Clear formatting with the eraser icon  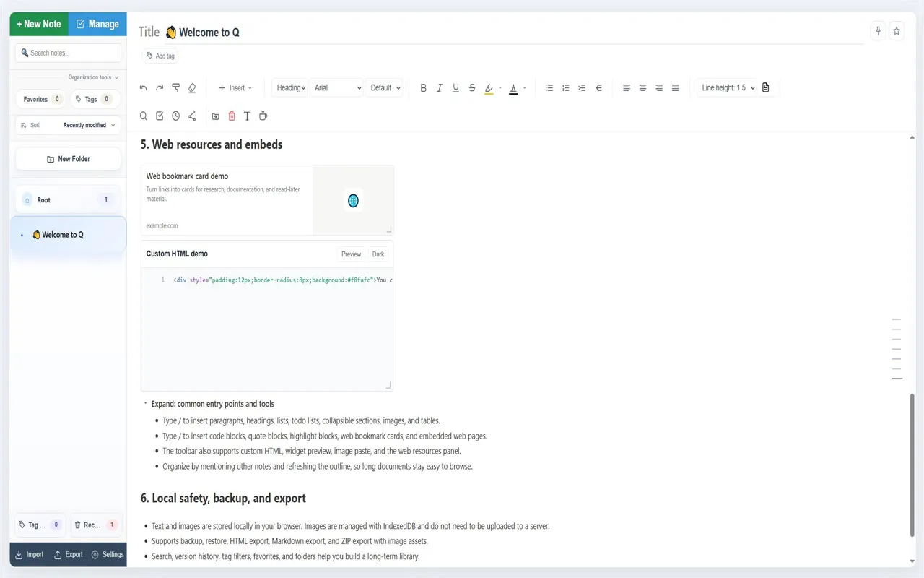pos(192,88)
